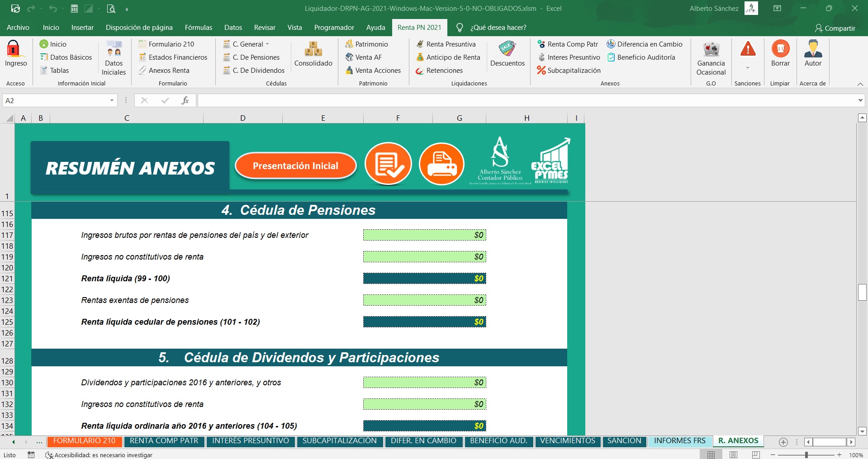Open the FORMULARIO 210 sheet tab
868x459 pixels.
coord(85,441)
